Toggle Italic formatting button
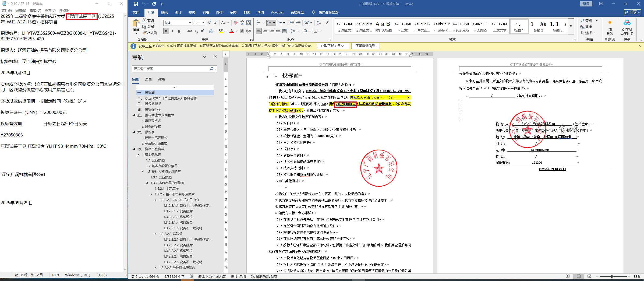The image size is (644, 281). [172, 31]
